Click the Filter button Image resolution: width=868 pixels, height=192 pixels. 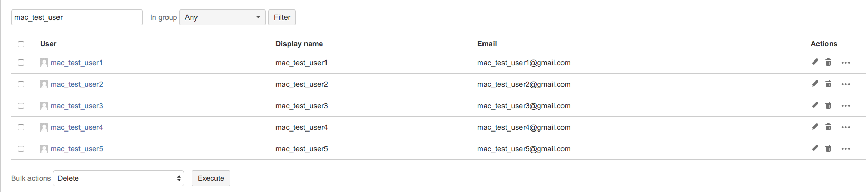pos(282,17)
